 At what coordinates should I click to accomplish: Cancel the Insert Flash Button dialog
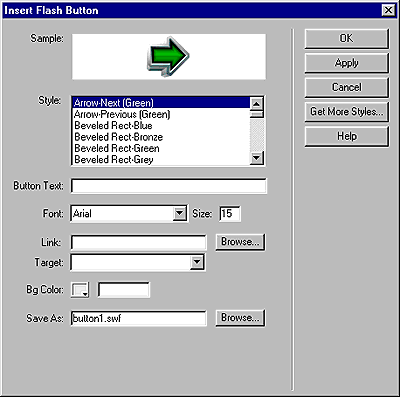point(347,87)
